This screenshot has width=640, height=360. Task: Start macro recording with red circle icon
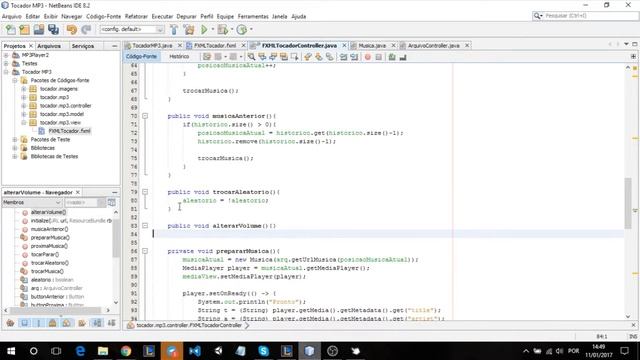pyautogui.click(x=367, y=57)
